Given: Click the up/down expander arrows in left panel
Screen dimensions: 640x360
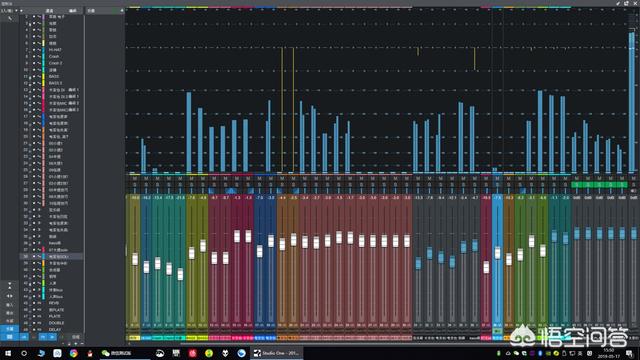Looking at the screenshot, I should (x=10, y=285).
